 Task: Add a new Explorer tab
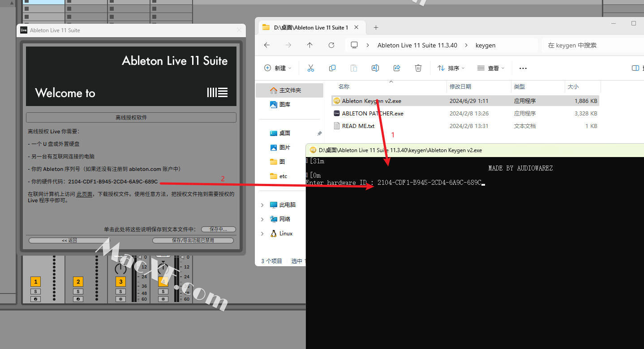pyautogui.click(x=376, y=27)
